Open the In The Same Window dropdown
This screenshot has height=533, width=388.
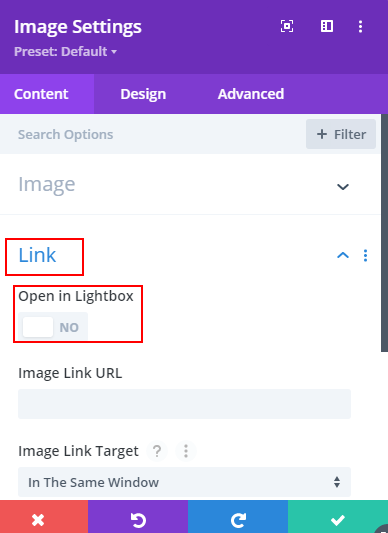(184, 482)
